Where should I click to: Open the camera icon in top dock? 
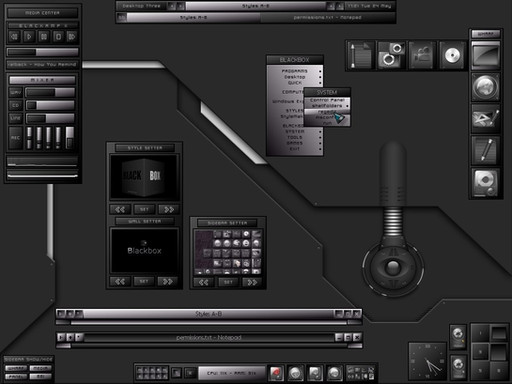coord(391,55)
